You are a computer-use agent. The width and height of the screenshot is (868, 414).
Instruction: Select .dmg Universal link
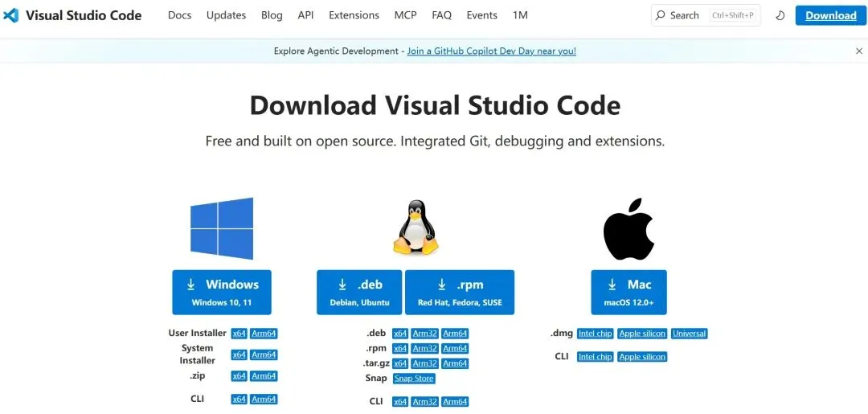[690, 333]
